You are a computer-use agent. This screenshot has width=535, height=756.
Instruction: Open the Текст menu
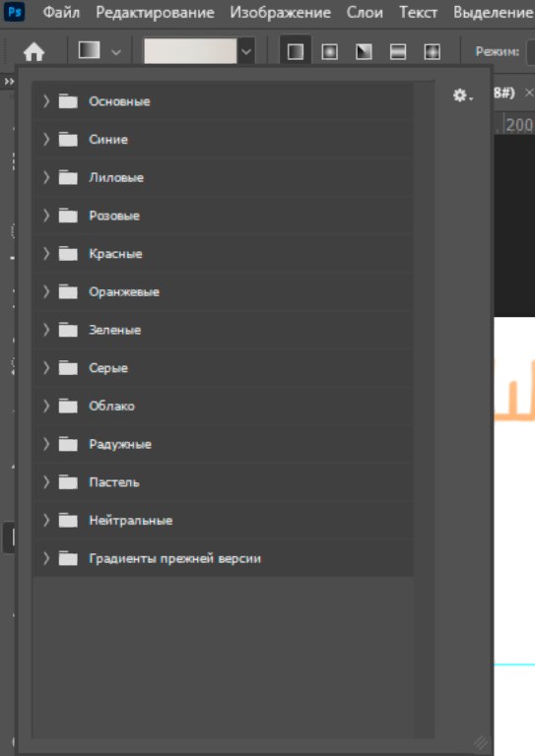(x=418, y=12)
